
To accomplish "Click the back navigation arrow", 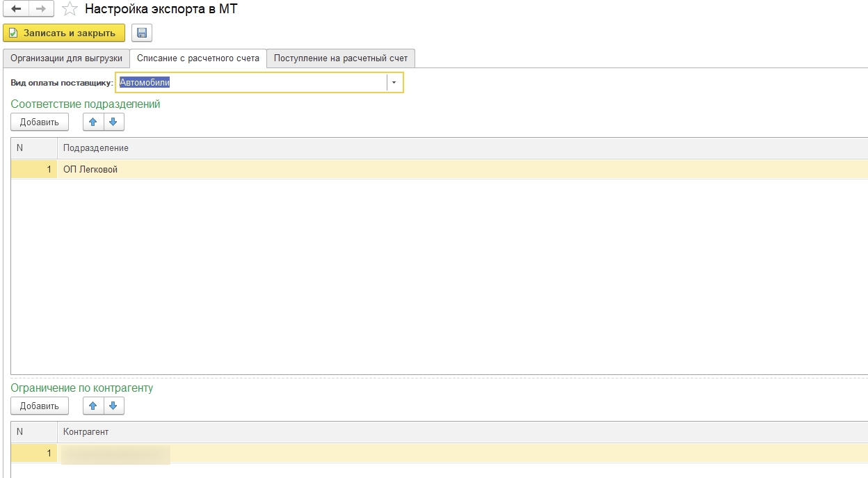I will pos(16,9).
